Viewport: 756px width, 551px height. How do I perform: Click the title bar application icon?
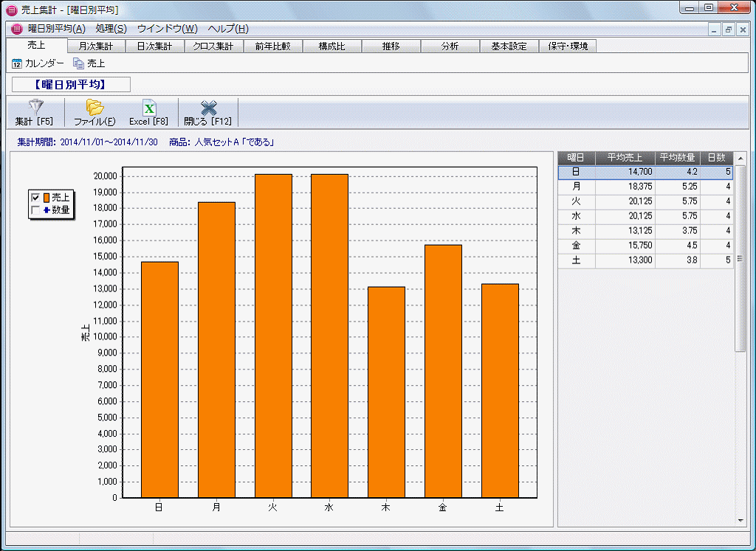pos(10,10)
